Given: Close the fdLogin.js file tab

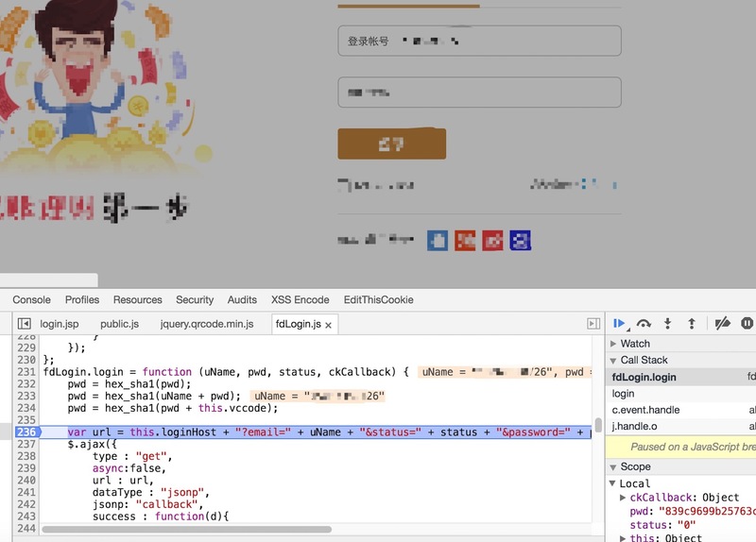Looking at the screenshot, I should pos(329,325).
